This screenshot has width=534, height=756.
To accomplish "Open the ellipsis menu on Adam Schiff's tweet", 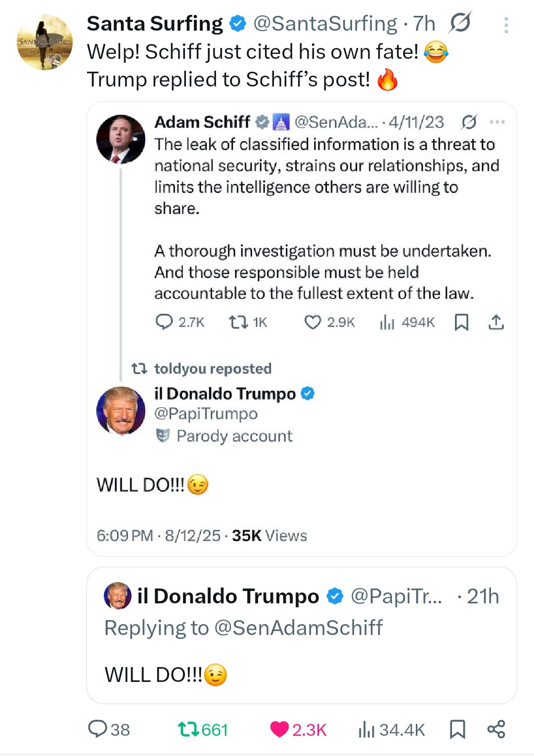I will point(497,122).
